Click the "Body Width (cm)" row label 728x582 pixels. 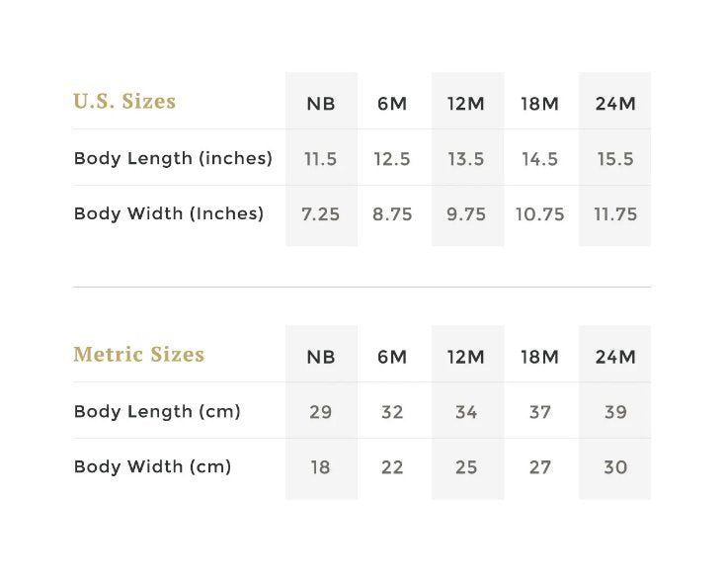coord(152,466)
